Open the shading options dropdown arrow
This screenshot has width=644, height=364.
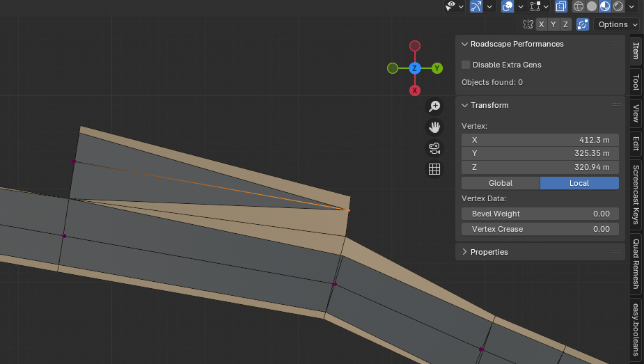pos(631,6)
